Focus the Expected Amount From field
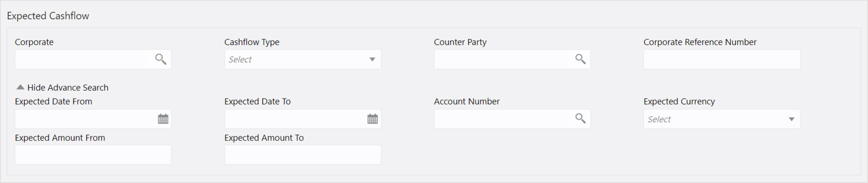Screen dimensions: 868x183 [x=93, y=155]
